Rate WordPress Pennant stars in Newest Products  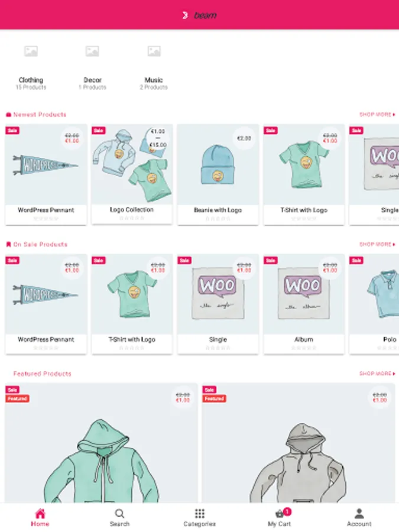[x=46, y=219]
